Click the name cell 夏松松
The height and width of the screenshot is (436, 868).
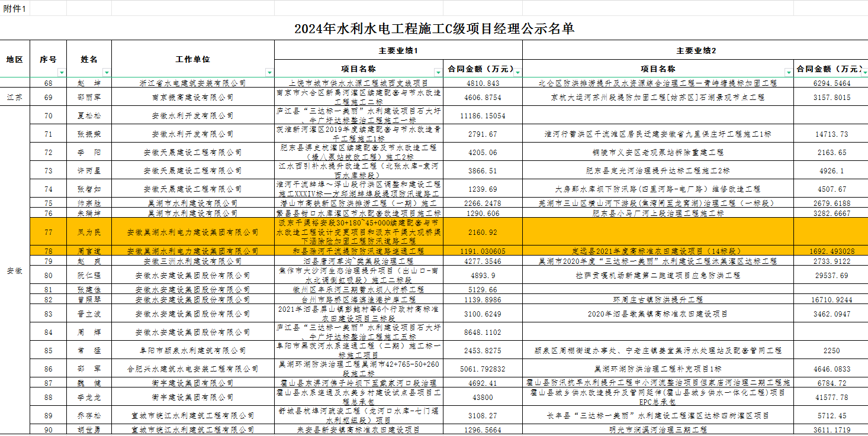click(x=89, y=116)
